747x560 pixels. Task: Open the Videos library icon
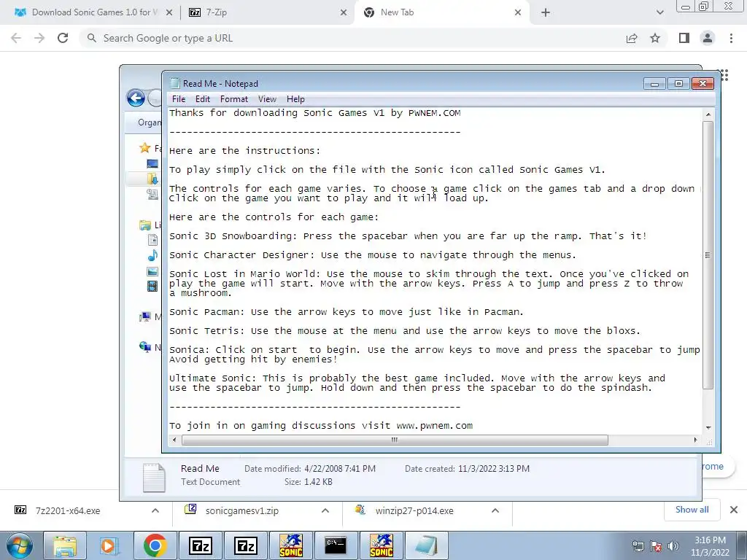click(152, 286)
